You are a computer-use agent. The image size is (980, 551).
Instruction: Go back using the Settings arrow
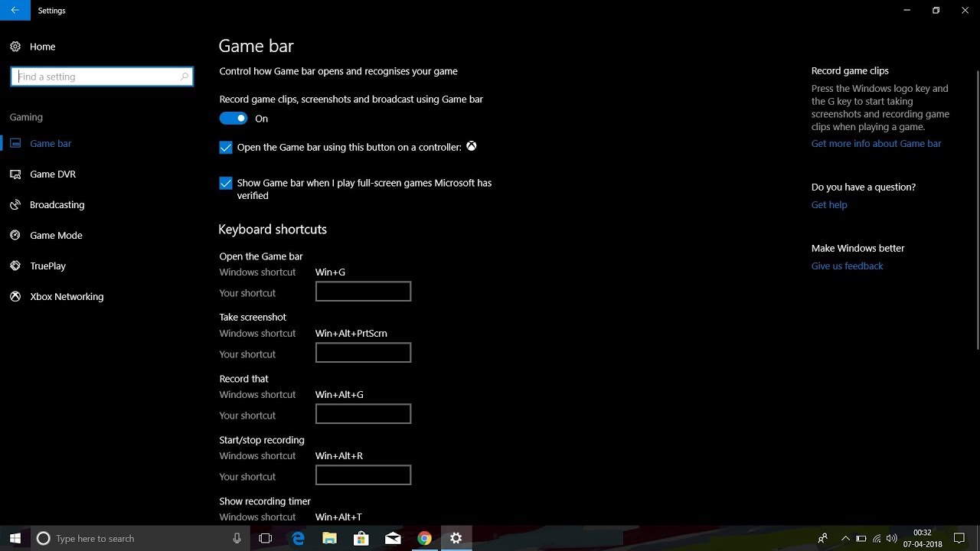(15, 11)
